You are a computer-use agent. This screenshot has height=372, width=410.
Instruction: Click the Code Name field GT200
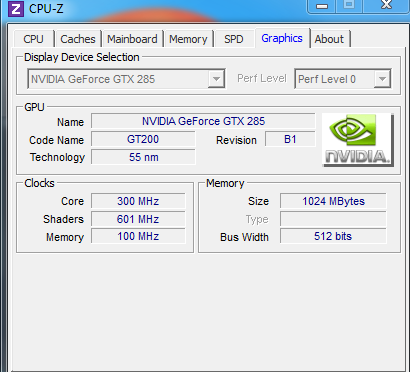pos(143,139)
